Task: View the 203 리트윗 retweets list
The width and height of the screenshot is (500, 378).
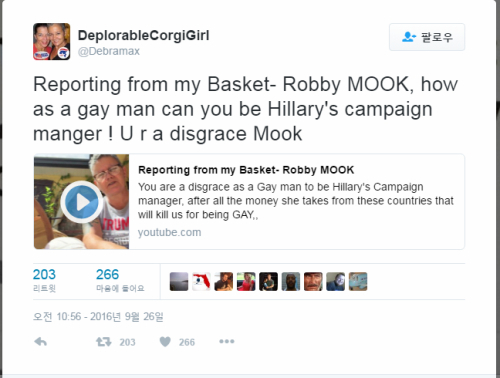Action: [x=44, y=280]
